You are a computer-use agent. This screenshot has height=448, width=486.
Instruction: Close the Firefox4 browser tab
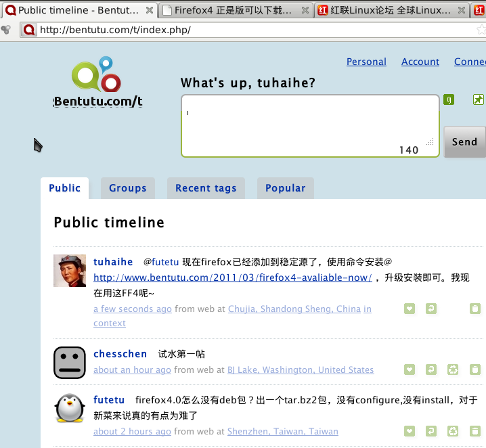305,10
